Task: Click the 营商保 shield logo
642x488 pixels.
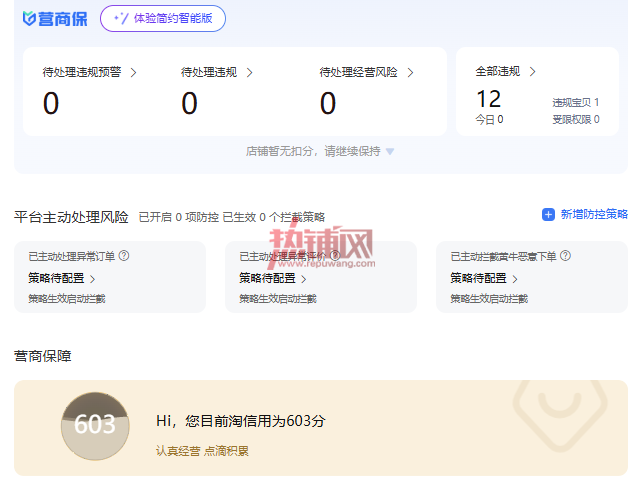Action: 29,18
